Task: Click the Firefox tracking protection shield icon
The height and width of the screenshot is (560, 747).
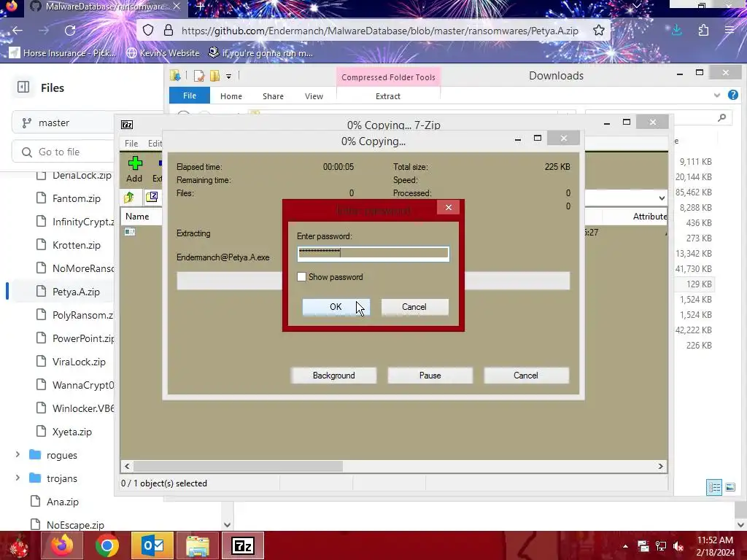Action: (x=148, y=31)
